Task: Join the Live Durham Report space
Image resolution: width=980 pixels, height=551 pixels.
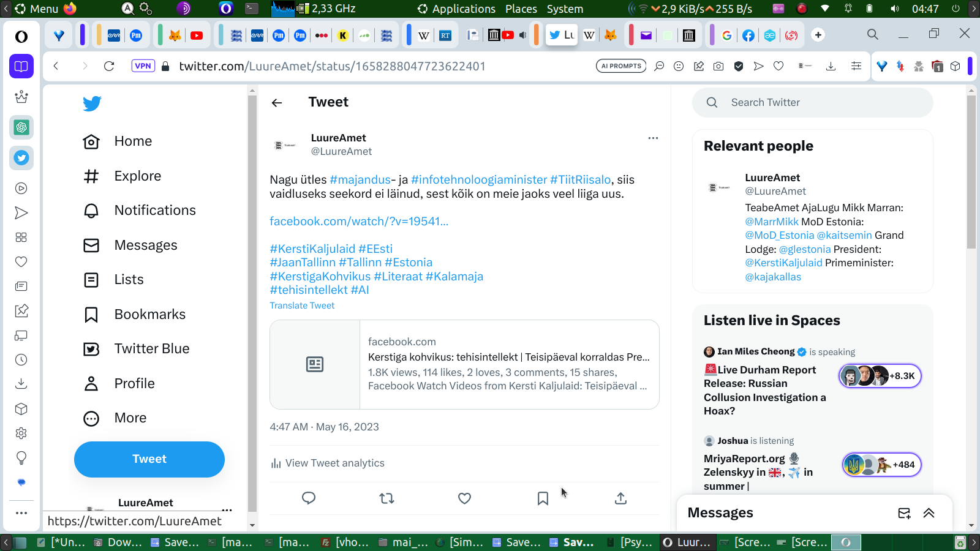Action: point(880,376)
